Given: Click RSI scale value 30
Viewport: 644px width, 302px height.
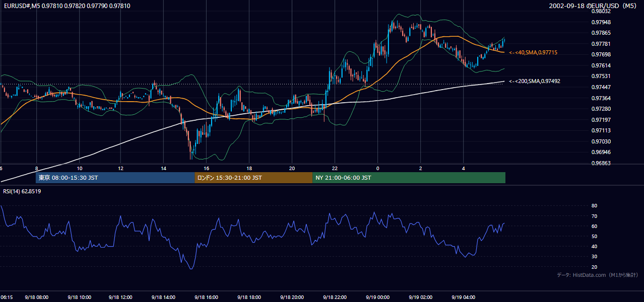Looking at the screenshot, I should [x=594, y=257].
